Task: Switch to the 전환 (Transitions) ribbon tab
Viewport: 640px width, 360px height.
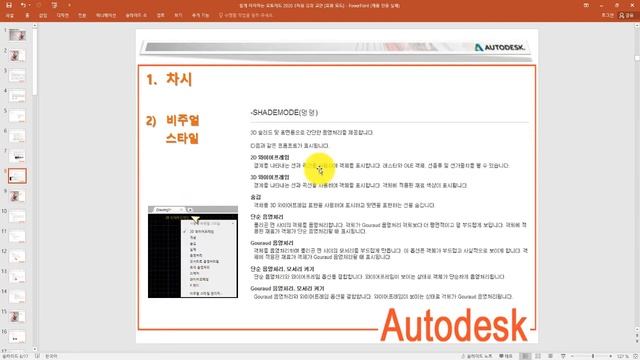Action: 82,16
